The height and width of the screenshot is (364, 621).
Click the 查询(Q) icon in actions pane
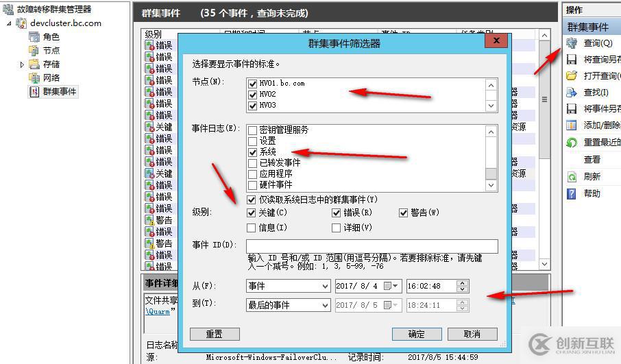[572, 43]
